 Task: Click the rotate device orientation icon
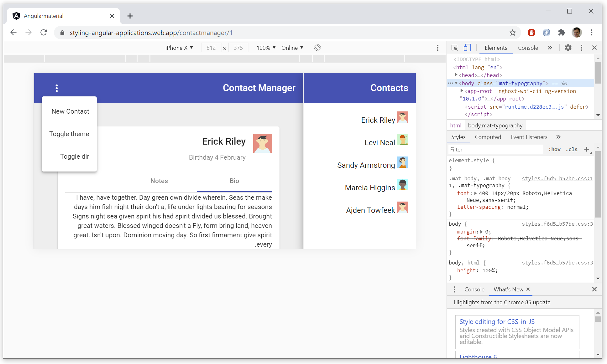(317, 48)
